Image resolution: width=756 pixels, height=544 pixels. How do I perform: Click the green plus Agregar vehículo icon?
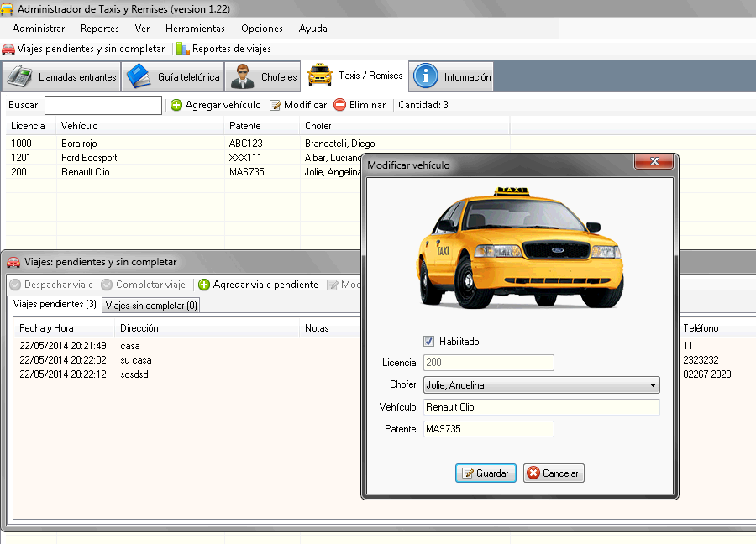click(176, 105)
